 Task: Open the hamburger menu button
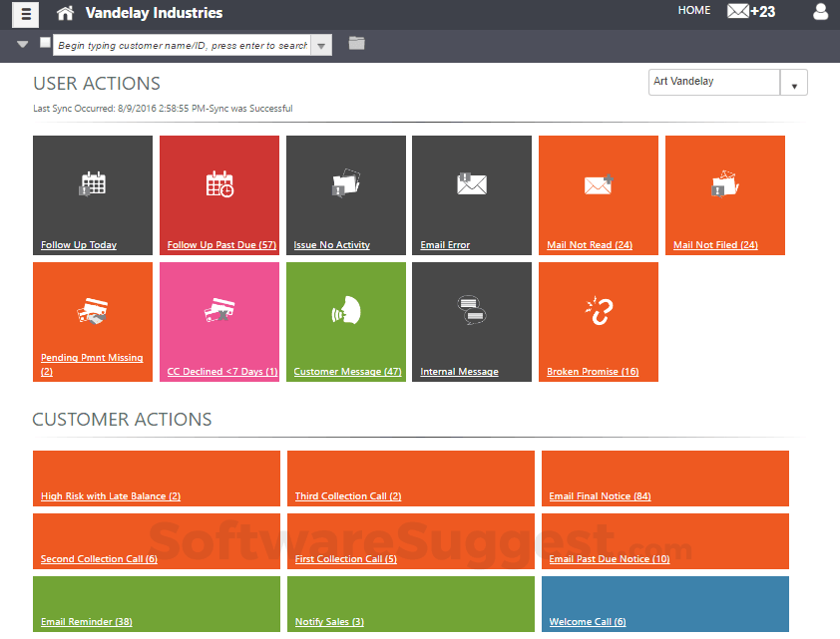(26, 14)
